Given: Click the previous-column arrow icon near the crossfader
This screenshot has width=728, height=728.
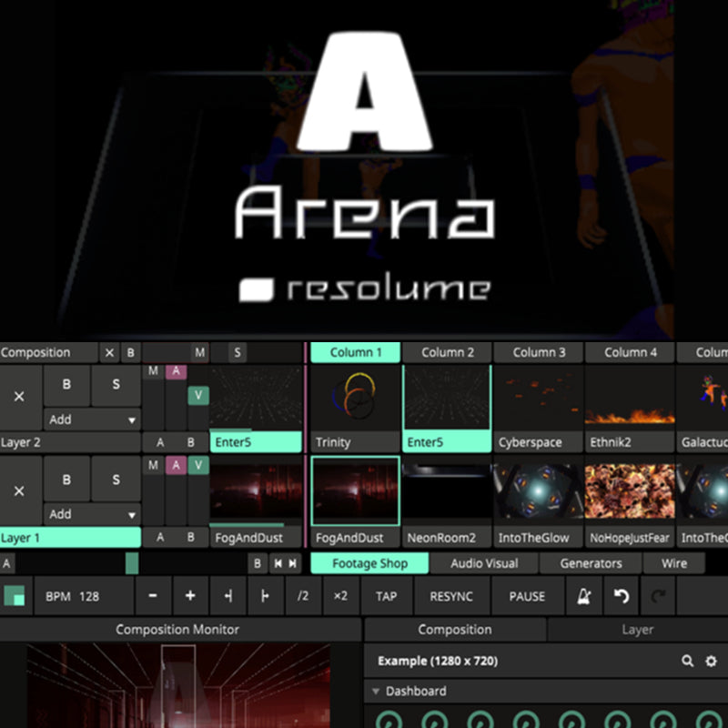Looking at the screenshot, I should [278, 564].
